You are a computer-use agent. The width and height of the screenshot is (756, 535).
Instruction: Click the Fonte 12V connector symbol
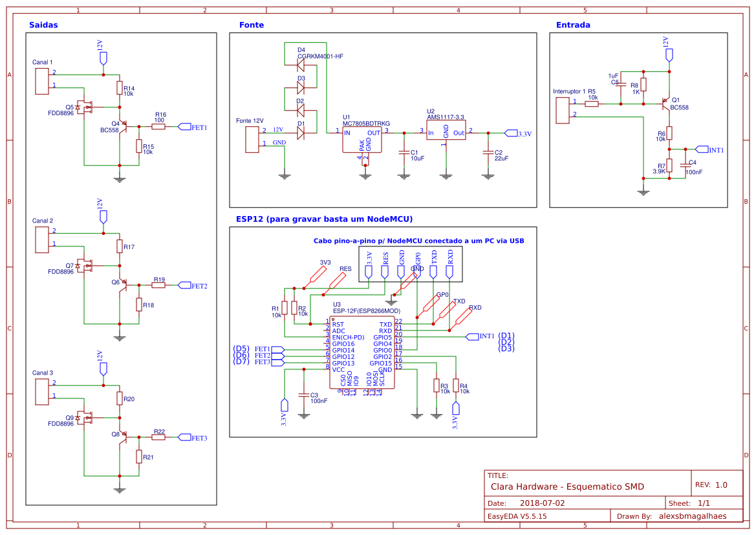coord(252,138)
